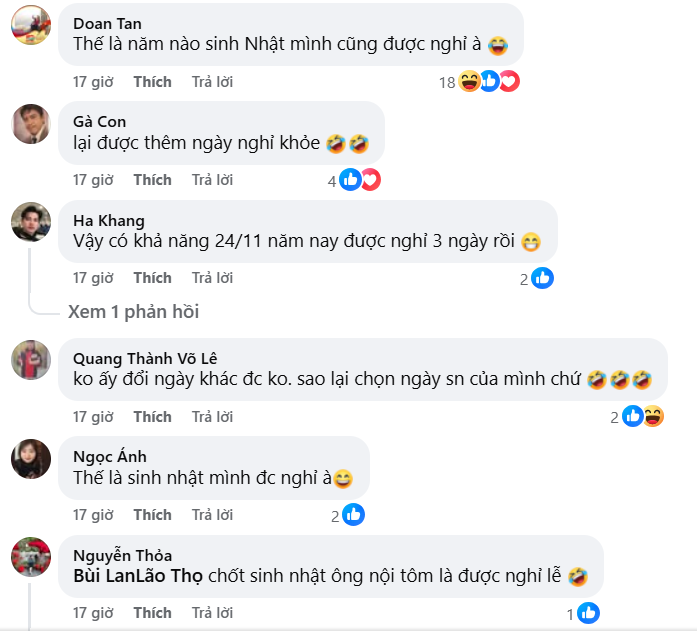Click like reaction icon on Ngọc Ánh's comment
697x635 pixels.
pos(353,515)
